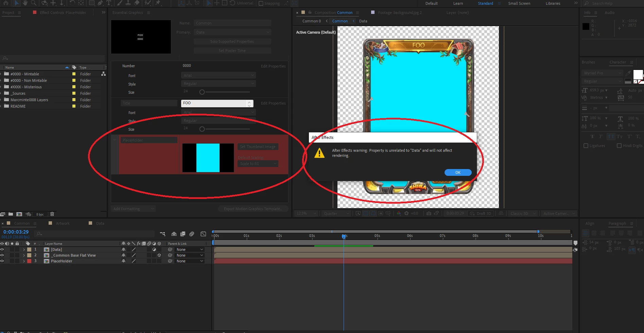Viewport: 644px width, 333px height.
Task: Select the Puppet Pin tool
Action: [158, 3]
